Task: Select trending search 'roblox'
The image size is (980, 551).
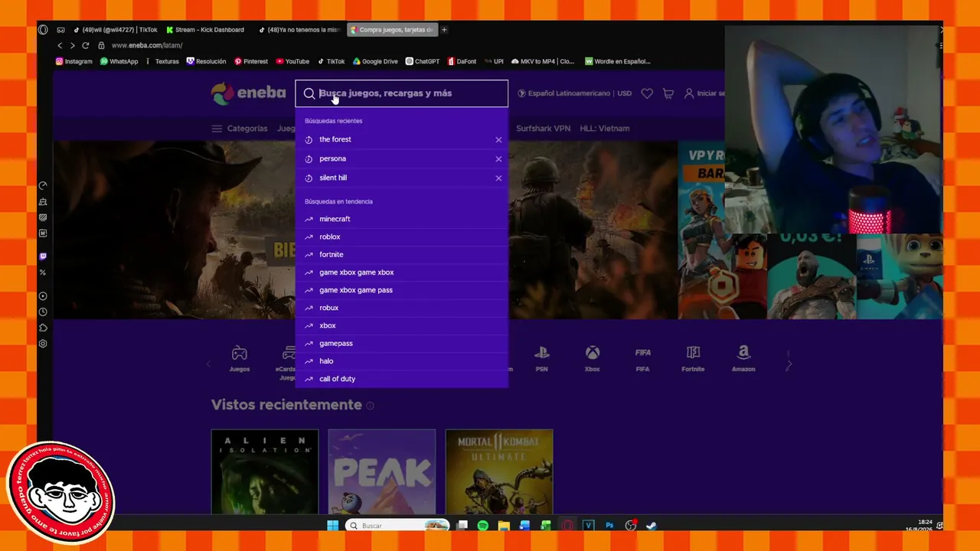Action: point(401,236)
